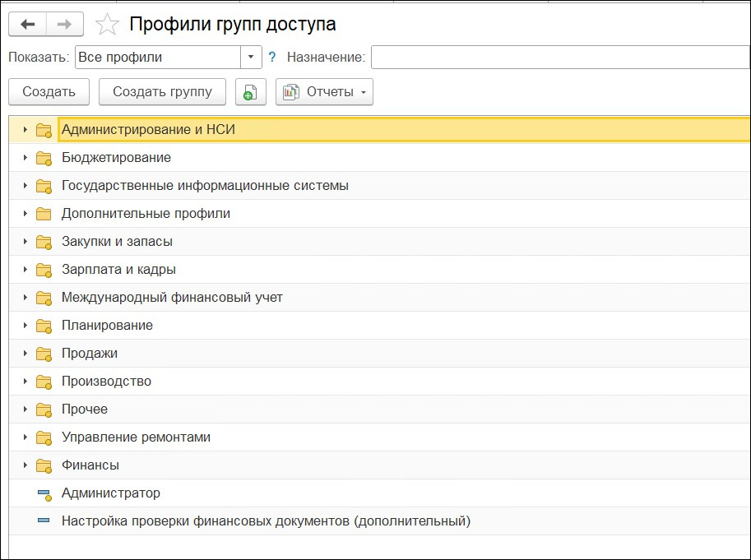Image resolution: width=751 pixels, height=560 pixels.
Task: Click the forward navigation arrow
Action: coord(63,24)
